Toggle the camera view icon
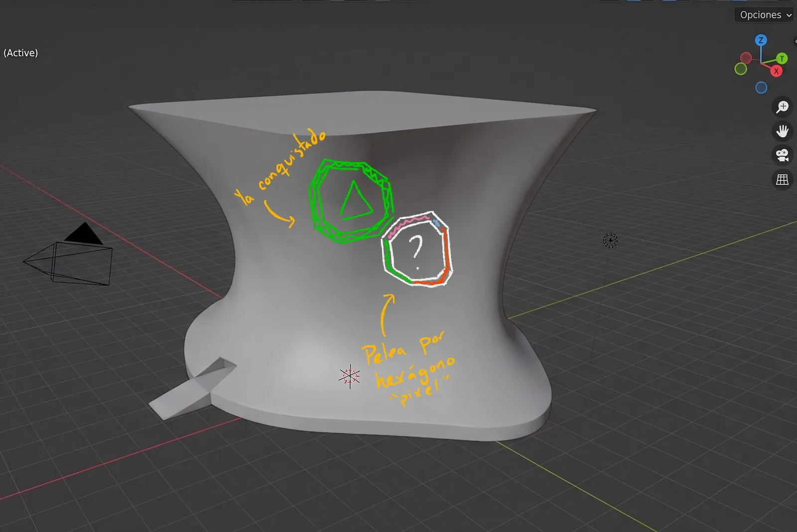This screenshot has height=532, width=797. click(x=782, y=155)
